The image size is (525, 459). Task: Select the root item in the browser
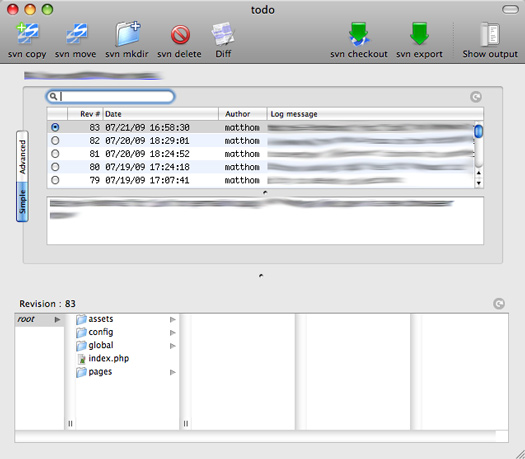tap(39, 319)
